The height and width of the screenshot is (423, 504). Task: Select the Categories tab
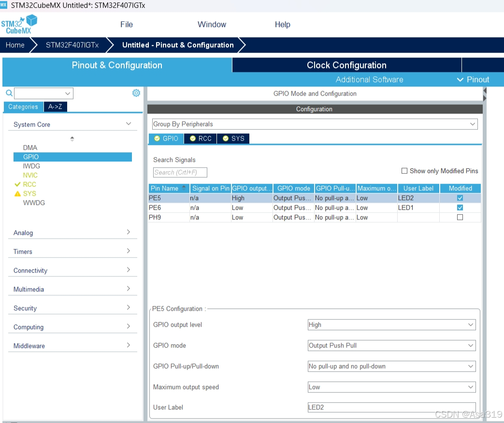click(23, 106)
